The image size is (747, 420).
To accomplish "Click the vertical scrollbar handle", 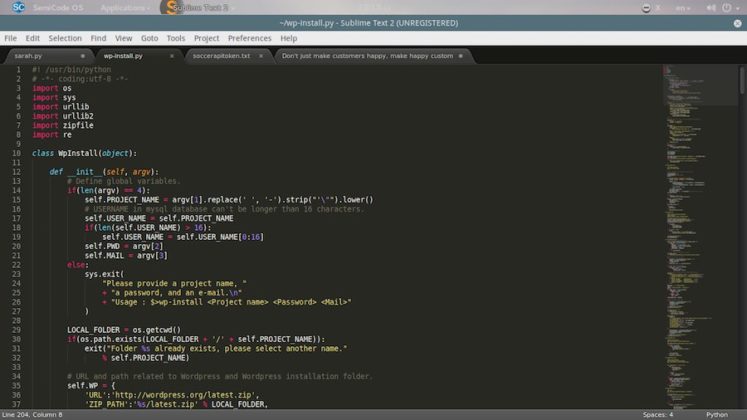I will point(742,80).
